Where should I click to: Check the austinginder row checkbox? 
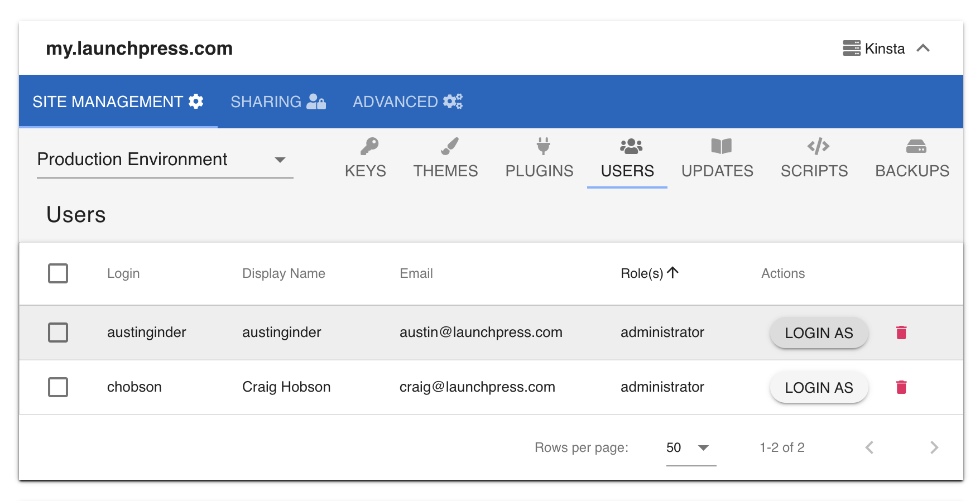point(58,333)
